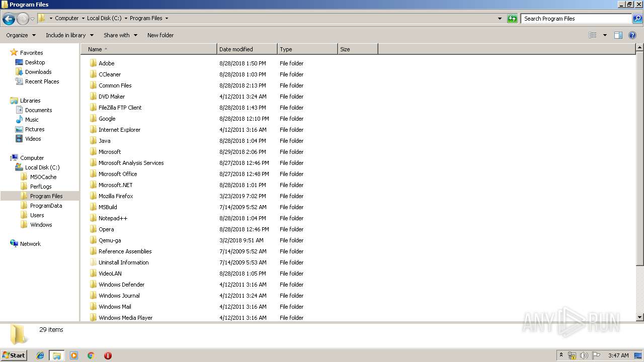Open Documents library
Viewport: 644px width, 362px height.
(x=38, y=110)
